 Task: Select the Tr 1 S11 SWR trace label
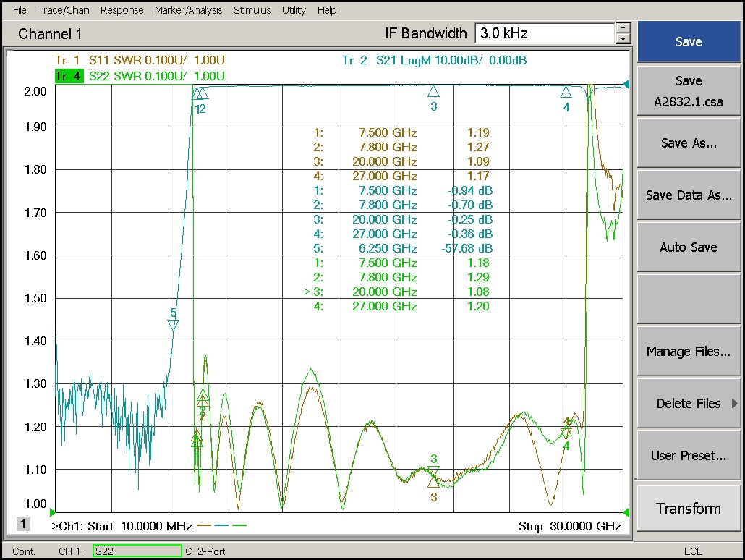tap(140, 60)
